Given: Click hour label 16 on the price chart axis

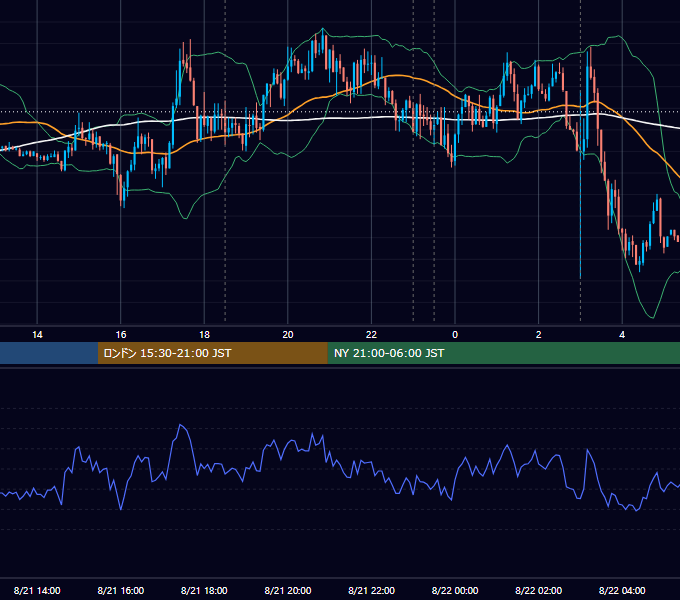Looking at the screenshot, I should coord(121,335).
